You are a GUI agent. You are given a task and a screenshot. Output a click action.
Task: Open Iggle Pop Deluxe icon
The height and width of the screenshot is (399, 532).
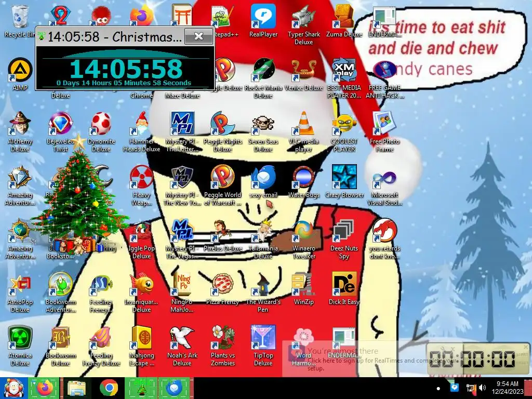(x=141, y=239)
